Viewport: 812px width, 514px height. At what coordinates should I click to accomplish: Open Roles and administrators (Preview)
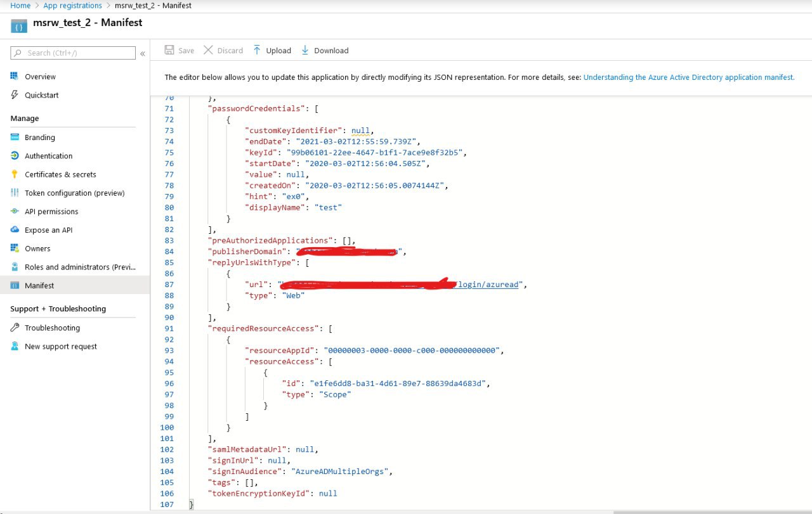pos(80,267)
